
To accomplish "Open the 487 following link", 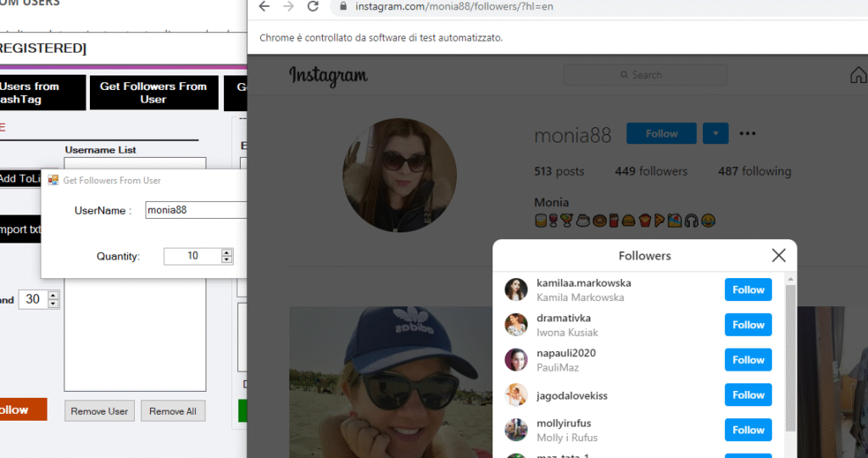I will point(754,171).
